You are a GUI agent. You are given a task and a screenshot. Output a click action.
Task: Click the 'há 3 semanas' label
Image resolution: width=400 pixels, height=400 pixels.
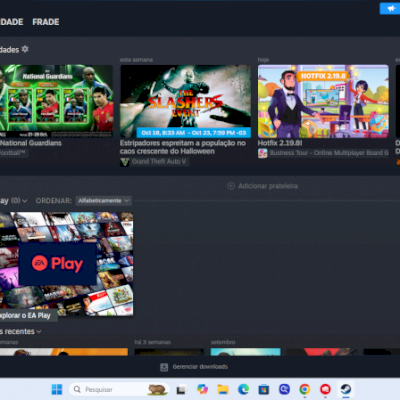[152, 342]
